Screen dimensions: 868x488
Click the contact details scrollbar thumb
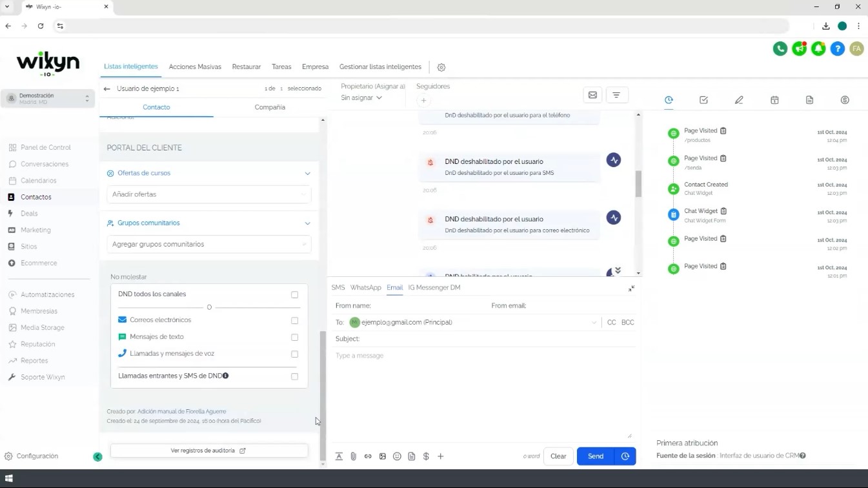click(x=323, y=394)
